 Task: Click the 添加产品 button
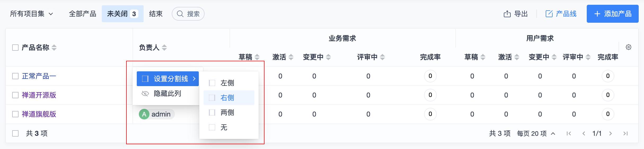coord(612,14)
